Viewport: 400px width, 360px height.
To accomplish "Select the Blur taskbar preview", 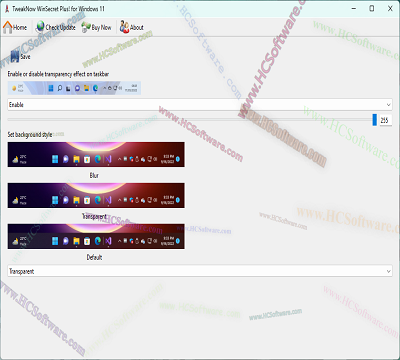I will [x=96, y=155].
